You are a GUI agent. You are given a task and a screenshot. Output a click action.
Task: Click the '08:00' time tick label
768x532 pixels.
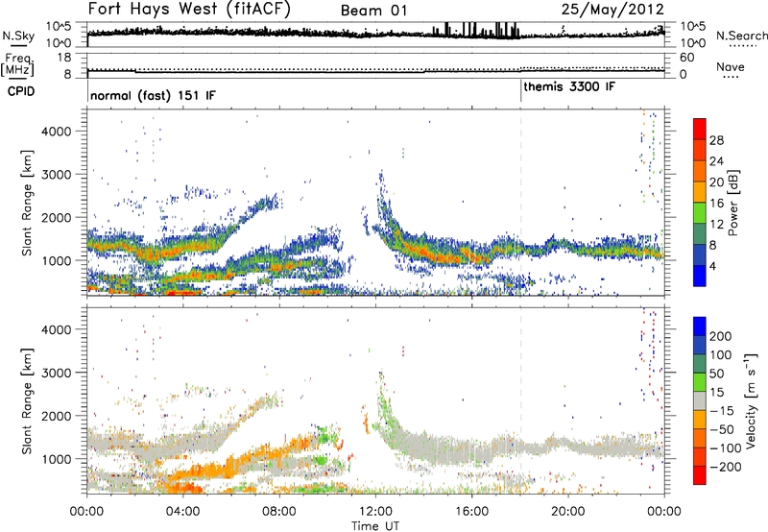tap(279, 512)
